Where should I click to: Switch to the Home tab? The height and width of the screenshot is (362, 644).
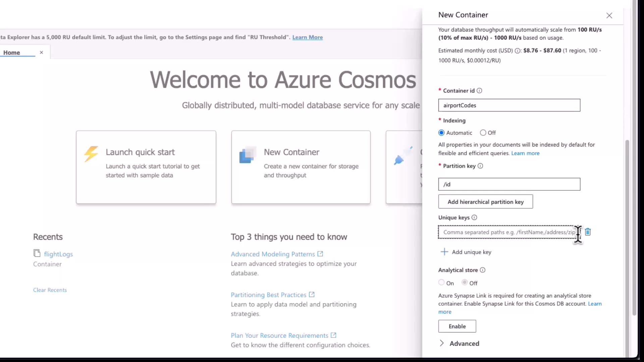12,53
